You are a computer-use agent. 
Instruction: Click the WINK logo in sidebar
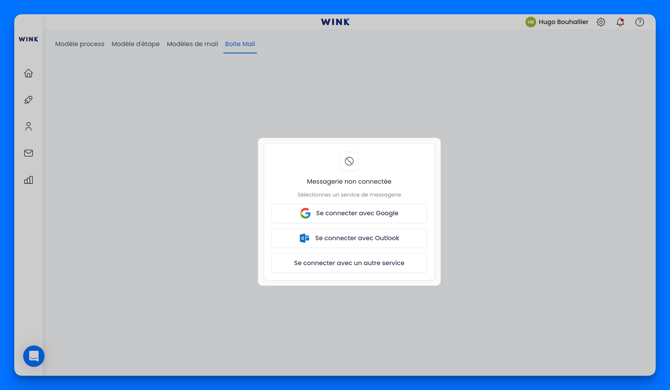coord(28,39)
